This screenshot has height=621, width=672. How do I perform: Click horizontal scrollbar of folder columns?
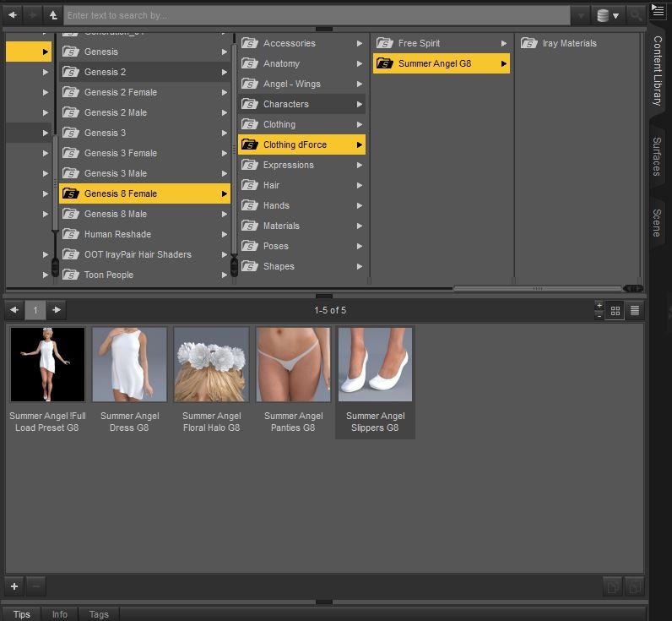[538, 289]
